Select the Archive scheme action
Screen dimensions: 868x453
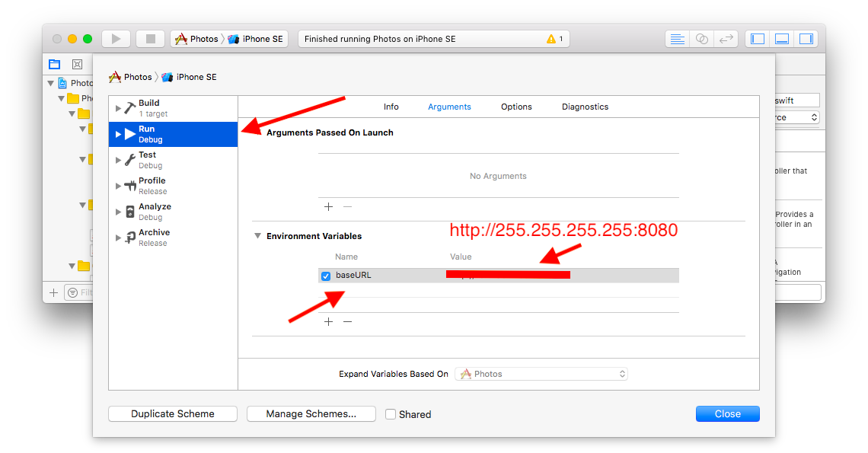click(174, 238)
